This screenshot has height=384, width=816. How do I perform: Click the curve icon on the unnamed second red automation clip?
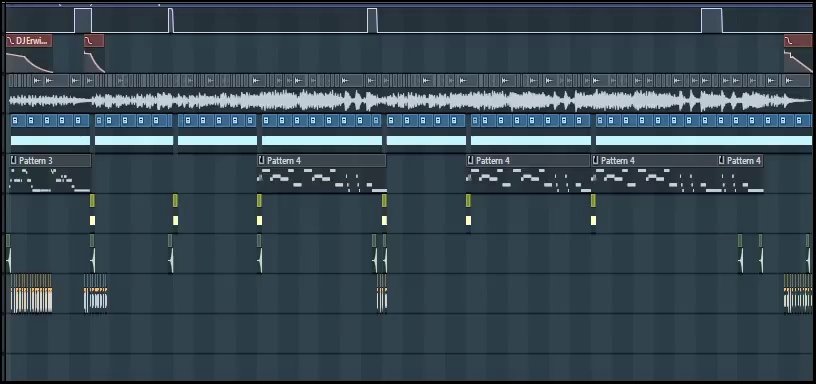coord(89,41)
